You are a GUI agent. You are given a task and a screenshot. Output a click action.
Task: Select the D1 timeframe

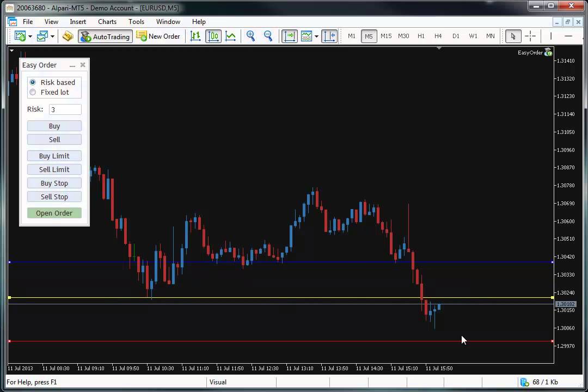click(x=456, y=36)
